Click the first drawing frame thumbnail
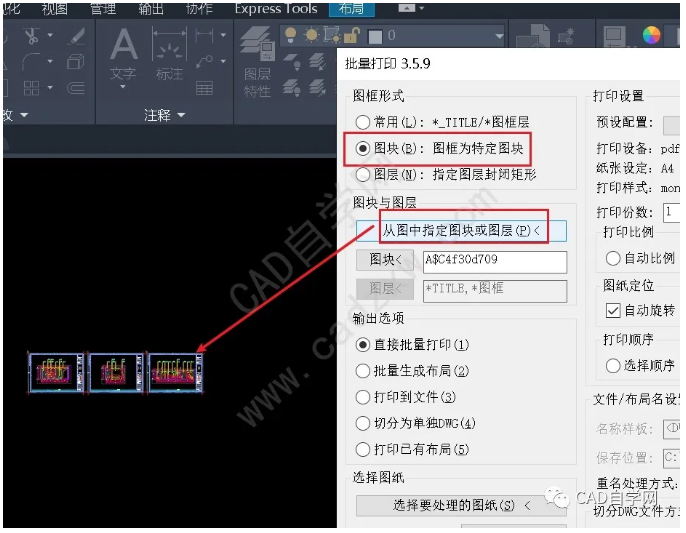The height and width of the screenshot is (533, 686). [x=56, y=373]
